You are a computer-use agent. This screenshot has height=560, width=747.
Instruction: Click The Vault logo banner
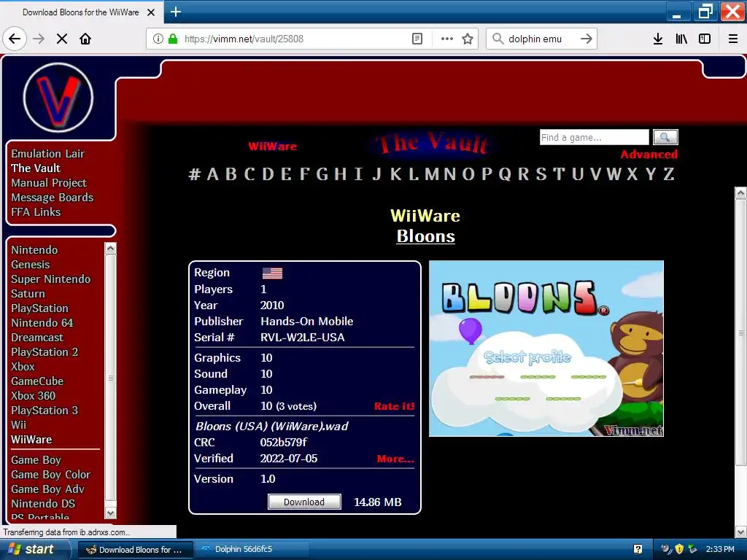[x=433, y=143]
